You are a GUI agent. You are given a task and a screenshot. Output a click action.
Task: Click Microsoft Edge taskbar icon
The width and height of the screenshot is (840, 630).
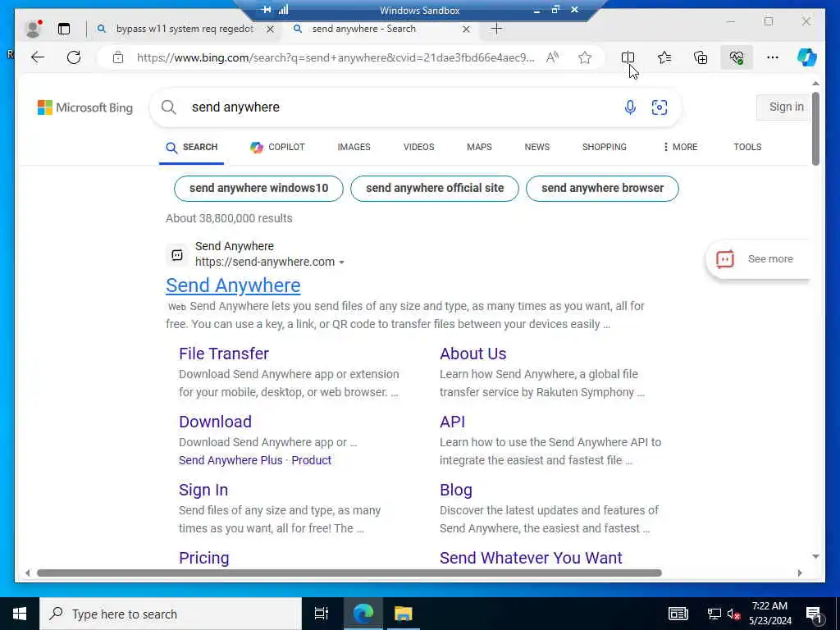point(363,614)
